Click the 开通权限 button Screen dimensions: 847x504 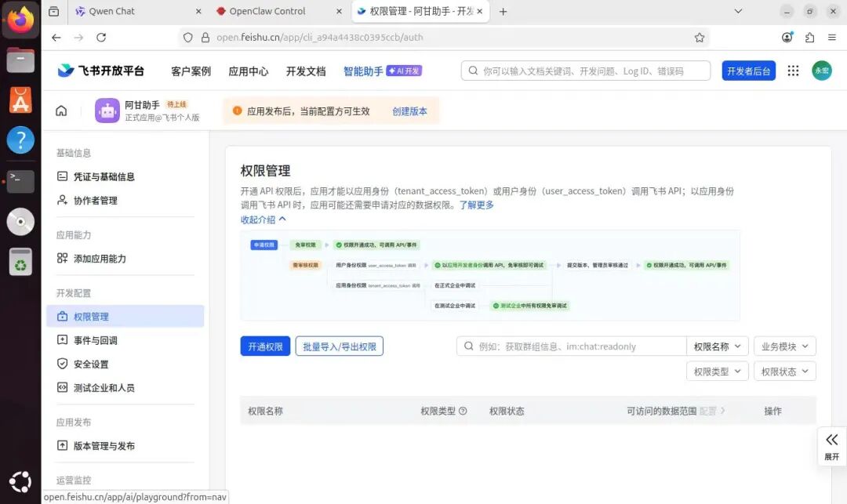tap(264, 346)
